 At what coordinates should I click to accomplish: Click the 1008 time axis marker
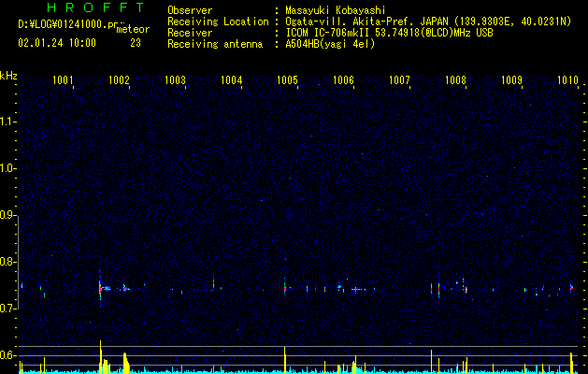click(x=455, y=80)
